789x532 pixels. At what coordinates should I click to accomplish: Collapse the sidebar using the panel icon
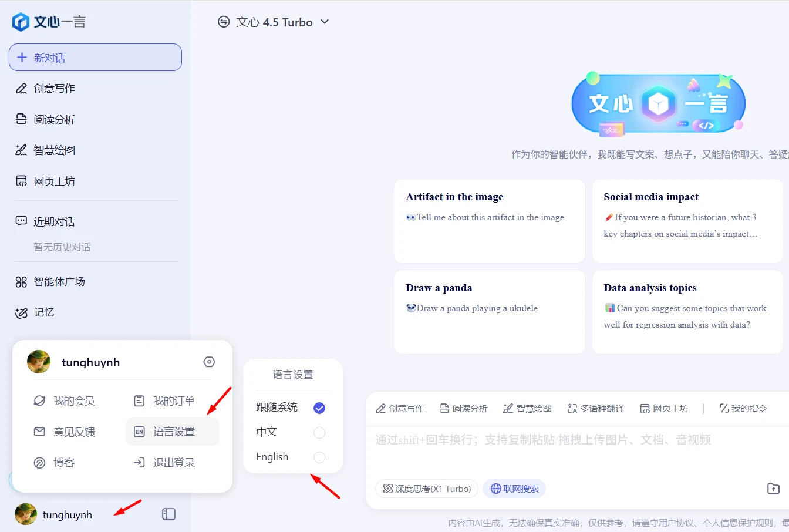tap(168, 514)
